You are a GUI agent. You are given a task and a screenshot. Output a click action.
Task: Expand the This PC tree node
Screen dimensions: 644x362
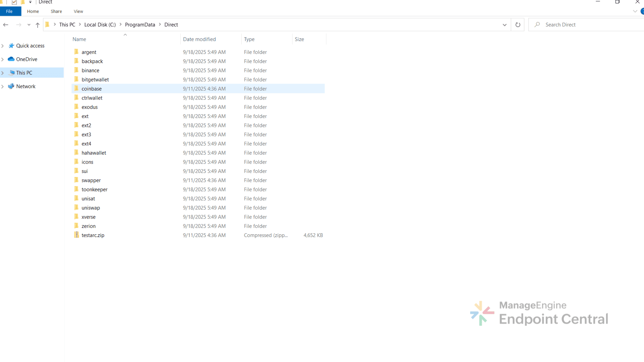(x=3, y=73)
